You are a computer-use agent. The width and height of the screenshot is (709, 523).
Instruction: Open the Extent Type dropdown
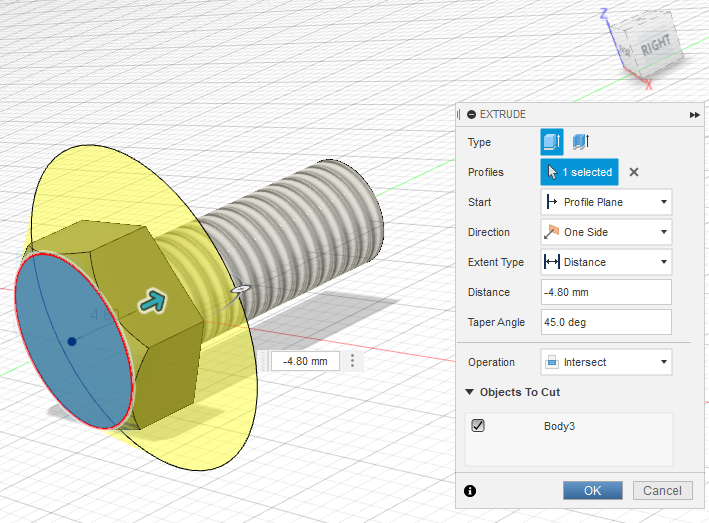[606, 262]
